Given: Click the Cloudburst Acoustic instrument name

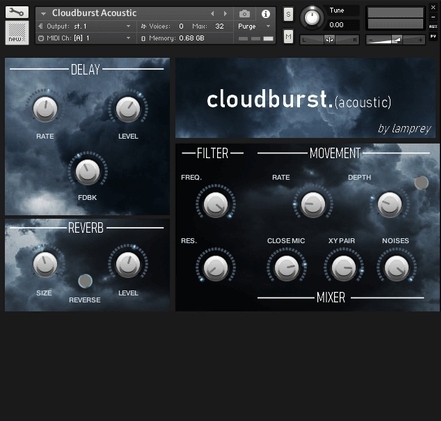Looking at the screenshot, I should 94,13.
